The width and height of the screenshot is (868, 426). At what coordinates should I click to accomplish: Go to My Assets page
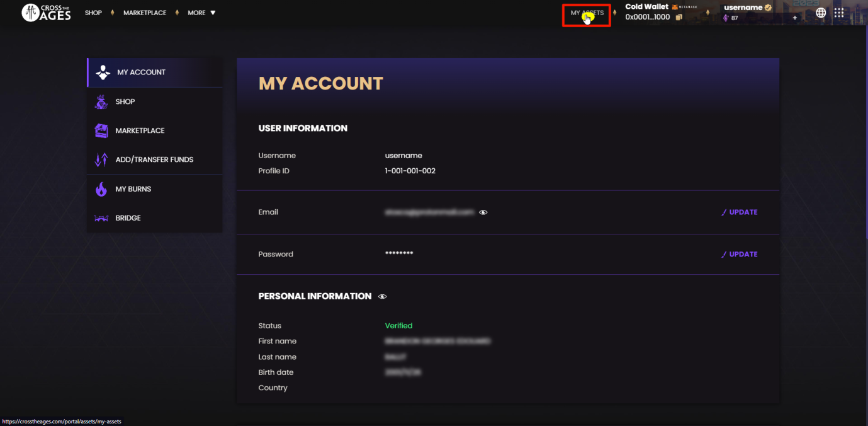tap(587, 13)
